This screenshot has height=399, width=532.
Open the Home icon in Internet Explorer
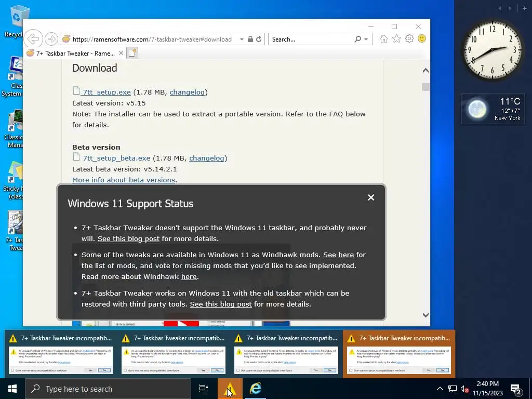[x=384, y=38]
